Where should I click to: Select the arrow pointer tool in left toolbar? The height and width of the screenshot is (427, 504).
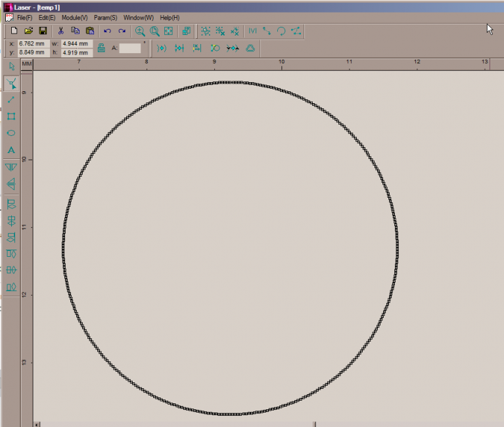click(x=11, y=66)
